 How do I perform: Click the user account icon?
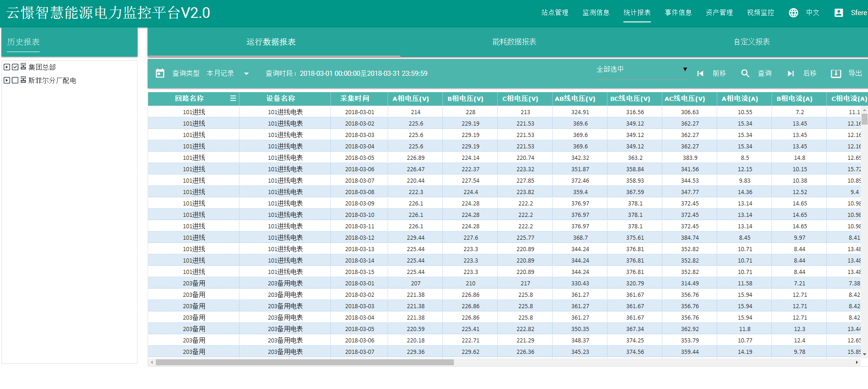click(839, 13)
